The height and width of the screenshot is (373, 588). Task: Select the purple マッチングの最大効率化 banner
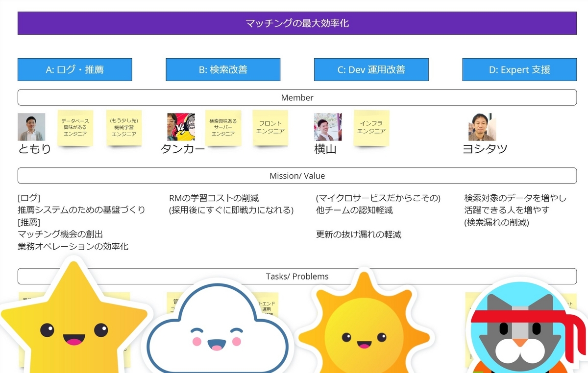(x=297, y=23)
